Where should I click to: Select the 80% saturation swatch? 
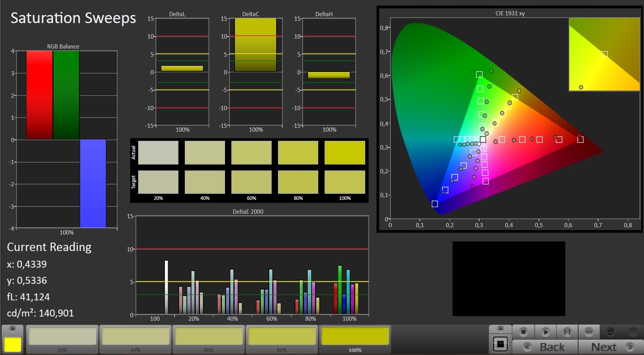pos(282,337)
